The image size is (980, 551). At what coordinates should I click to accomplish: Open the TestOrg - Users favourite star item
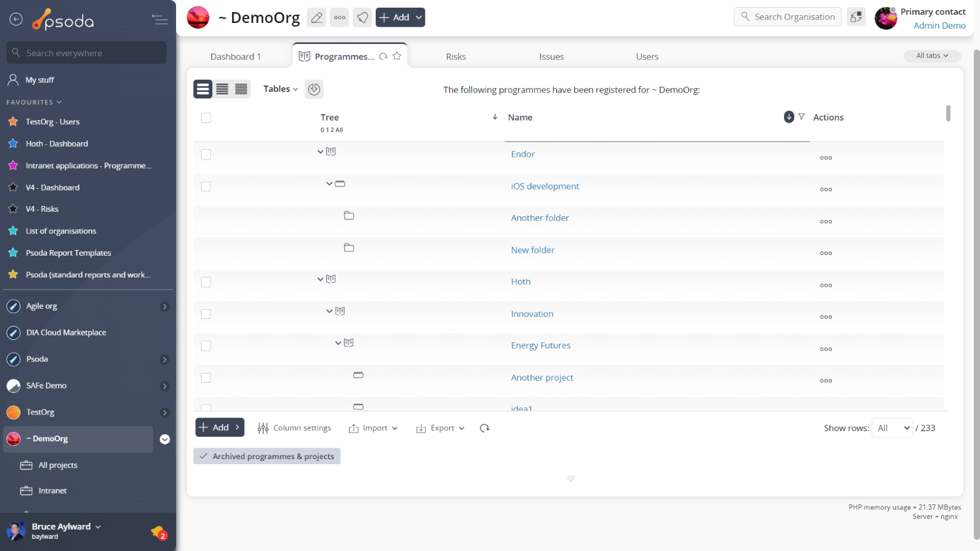[52, 122]
